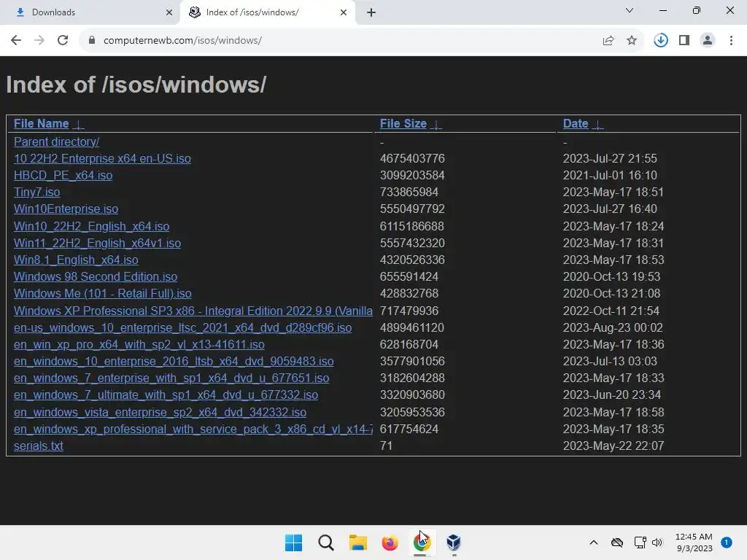This screenshot has height=560, width=747.
Task: Open taskbar Search
Action: click(x=326, y=542)
